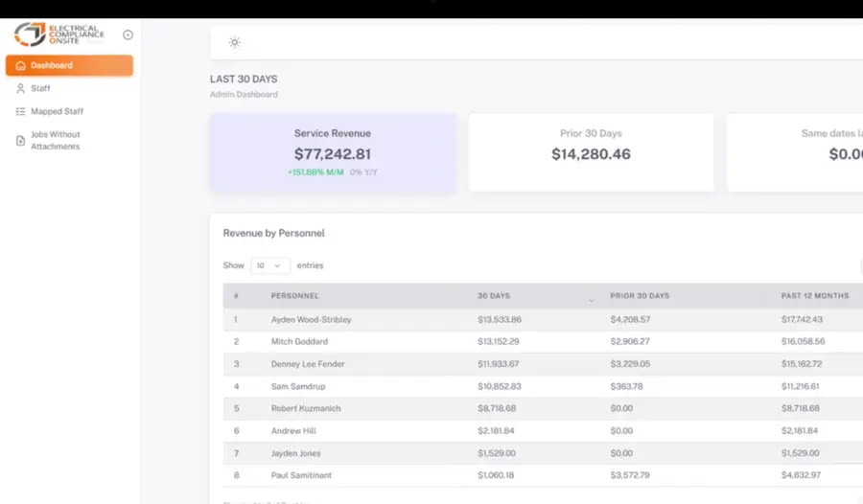Click the Past 12 Months column header
This screenshot has width=863, height=504.
[x=814, y=296]
